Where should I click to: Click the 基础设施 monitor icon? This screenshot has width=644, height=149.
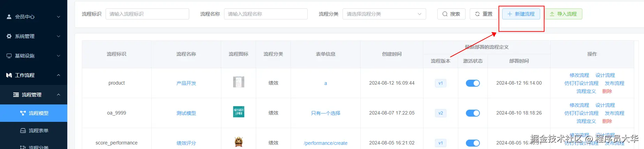pos(9,56)
